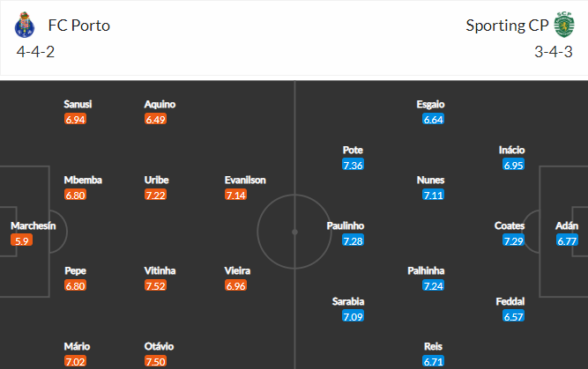Open the FC Porto team name link
Image resolution: width=588 pixels, height=369 pixels.
pos(79,26)
